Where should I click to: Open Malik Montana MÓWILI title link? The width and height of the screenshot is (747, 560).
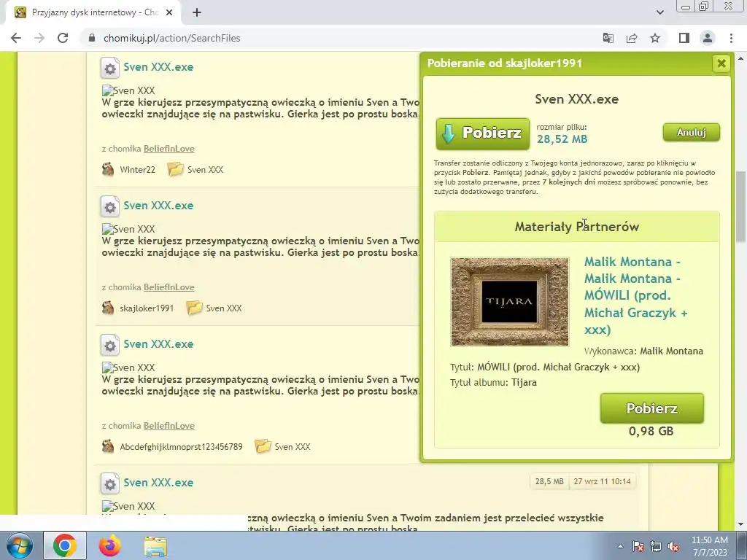(635, 296)
